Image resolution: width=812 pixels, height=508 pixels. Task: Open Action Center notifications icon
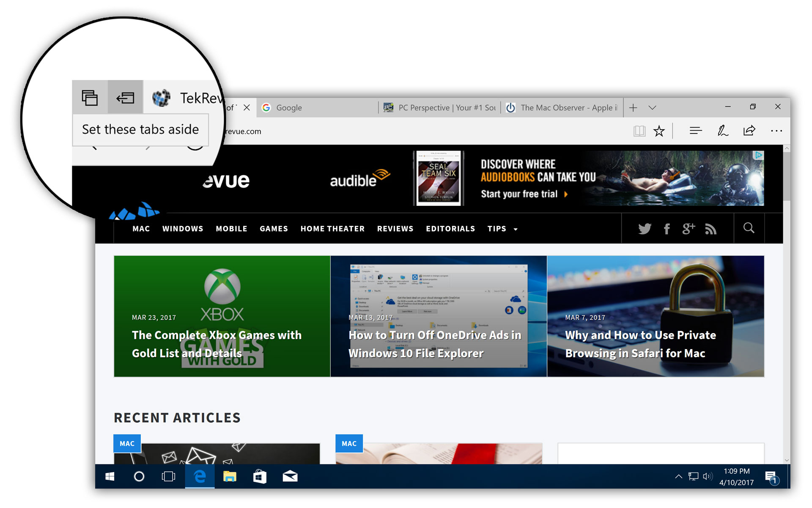(771, 478)
